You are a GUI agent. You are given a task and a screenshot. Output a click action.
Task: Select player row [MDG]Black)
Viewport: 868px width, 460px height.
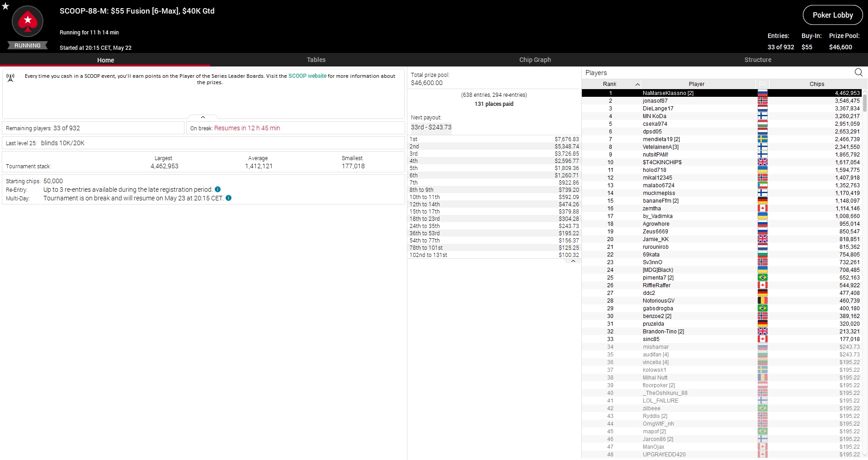(x=722, y=270)
